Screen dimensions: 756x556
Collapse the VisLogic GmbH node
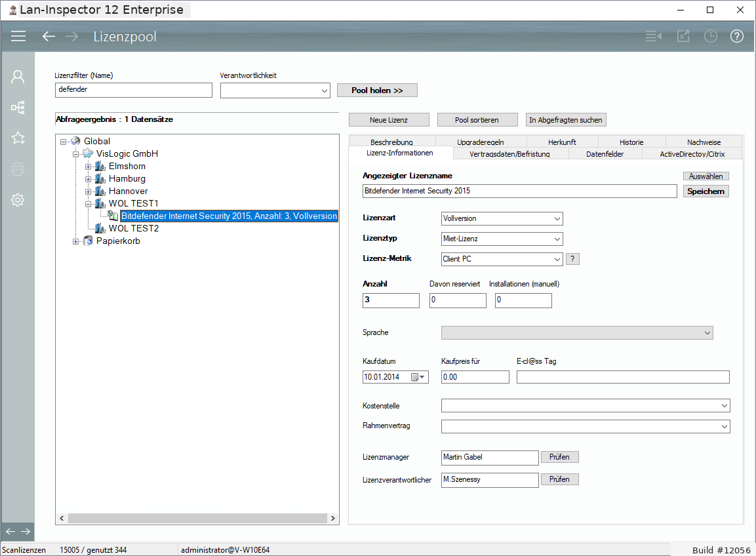[x=75, y=154]
